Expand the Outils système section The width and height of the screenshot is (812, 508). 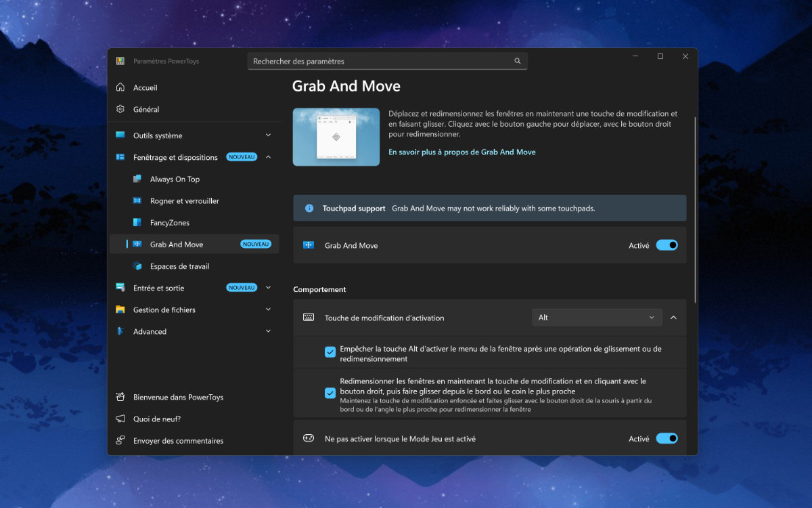point(268,135)
